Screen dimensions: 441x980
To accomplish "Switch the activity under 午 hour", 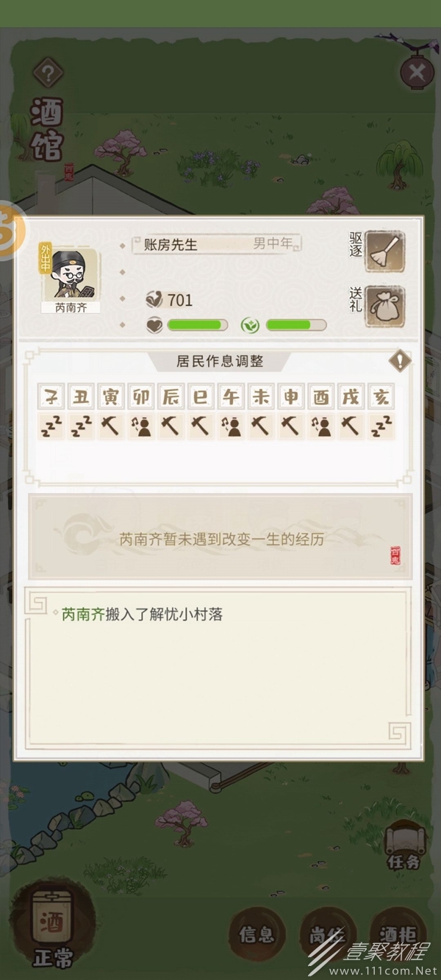I will [232, 426].
